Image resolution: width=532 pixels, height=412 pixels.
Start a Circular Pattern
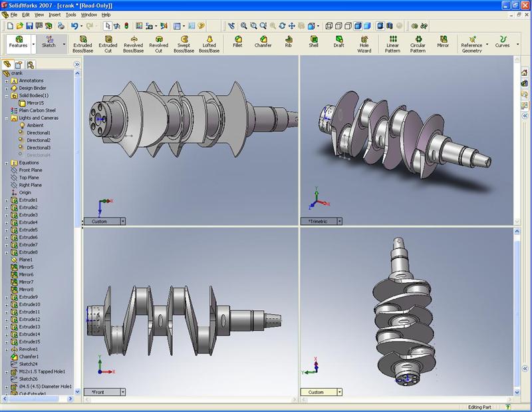tap(418, 44)
